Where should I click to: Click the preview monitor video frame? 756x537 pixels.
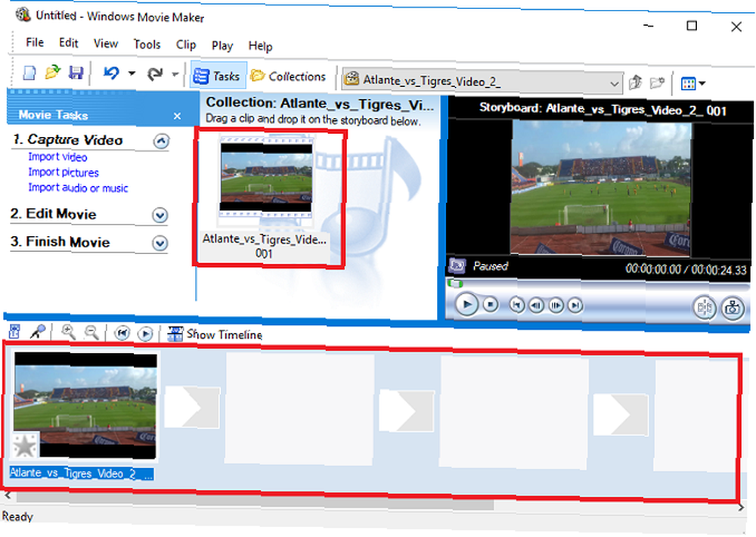(x=601, y=188)
